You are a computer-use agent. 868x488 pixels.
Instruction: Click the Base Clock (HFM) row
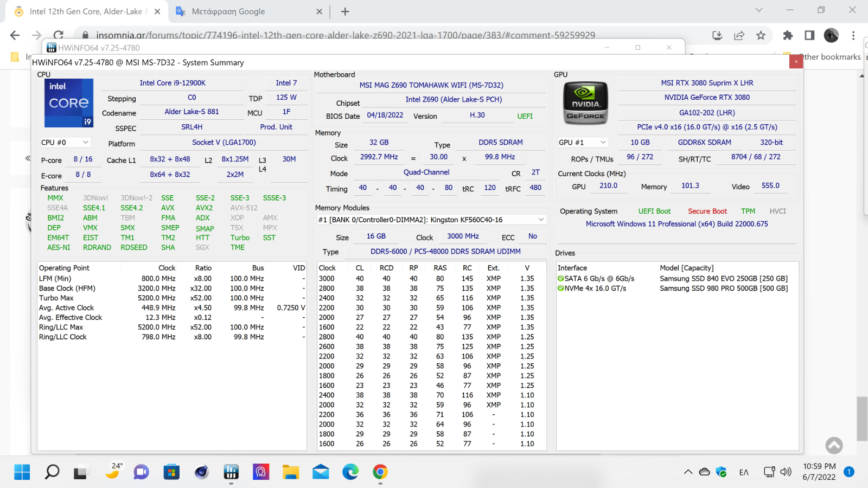tap(172, 288)
